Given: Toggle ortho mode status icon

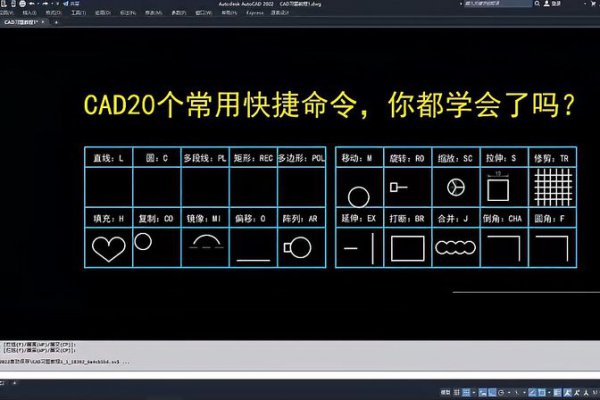Looking at the screenshot, I should point(492,392).
